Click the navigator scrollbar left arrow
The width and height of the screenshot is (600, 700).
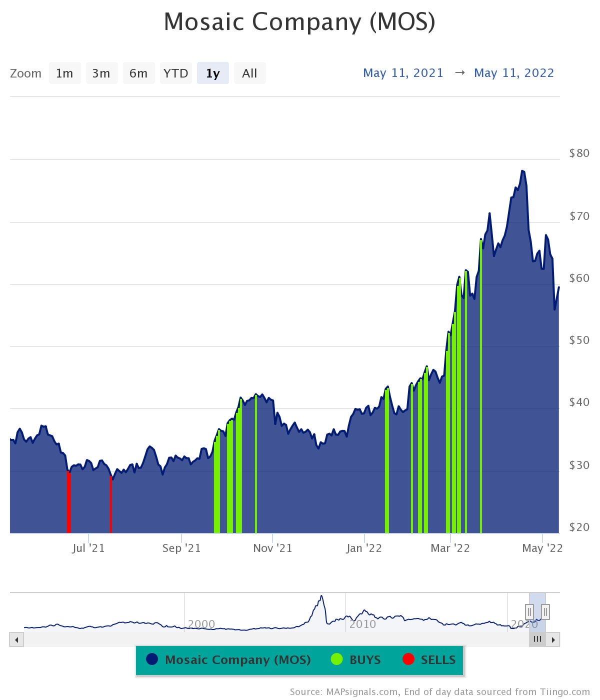16,639
